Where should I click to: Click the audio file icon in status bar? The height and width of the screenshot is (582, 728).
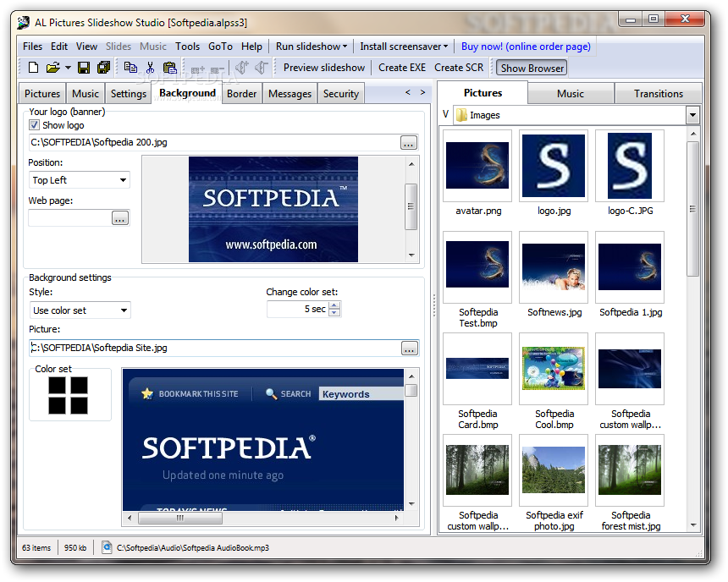(107, 547)
